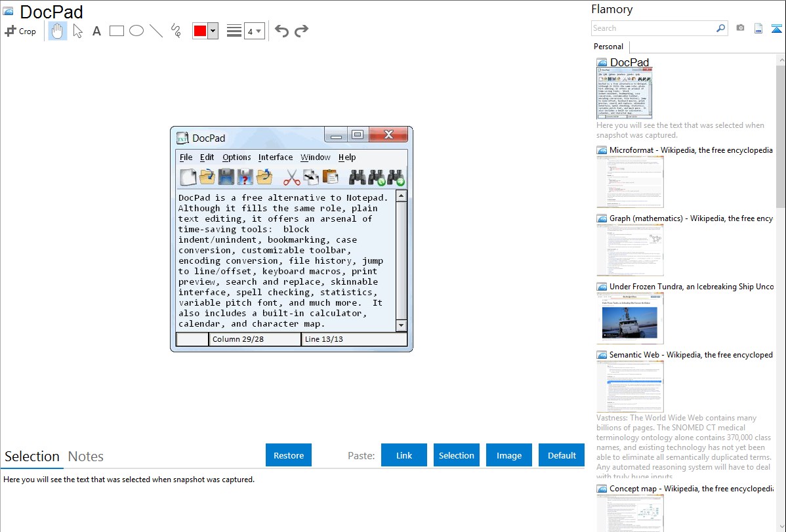Click the save-as floppy with question mark icon

(x=245, y=177)
